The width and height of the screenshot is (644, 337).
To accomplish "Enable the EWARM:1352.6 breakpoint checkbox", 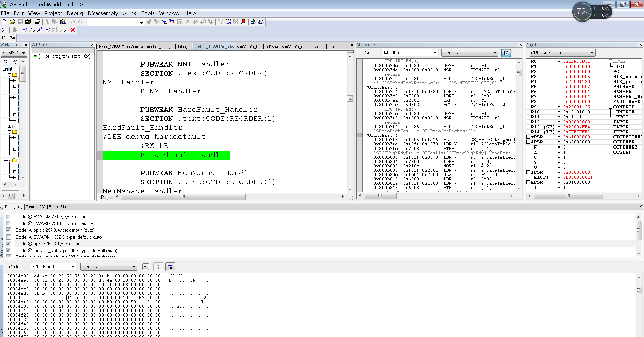I will click(8, 237).
